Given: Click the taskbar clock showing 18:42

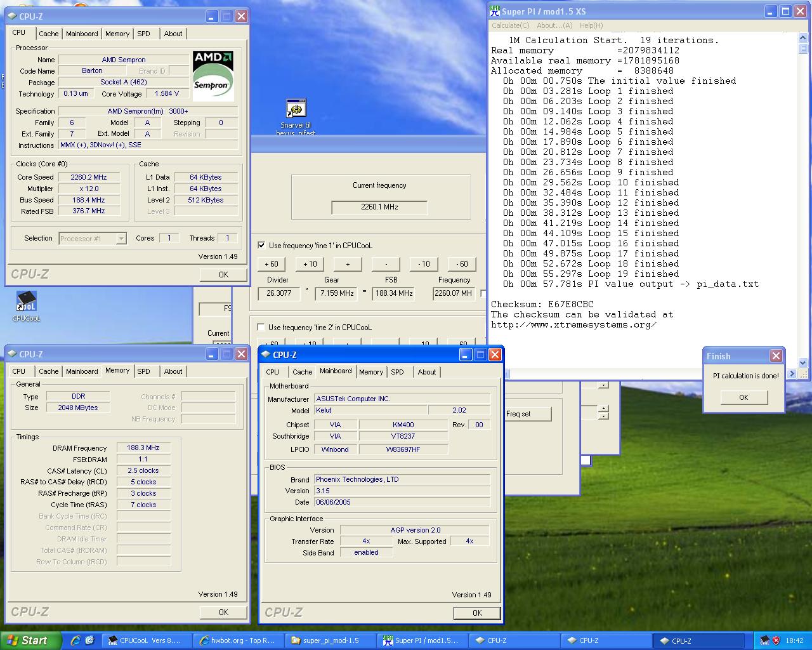Looking at the screenshot, I should (x=794, y=640).
